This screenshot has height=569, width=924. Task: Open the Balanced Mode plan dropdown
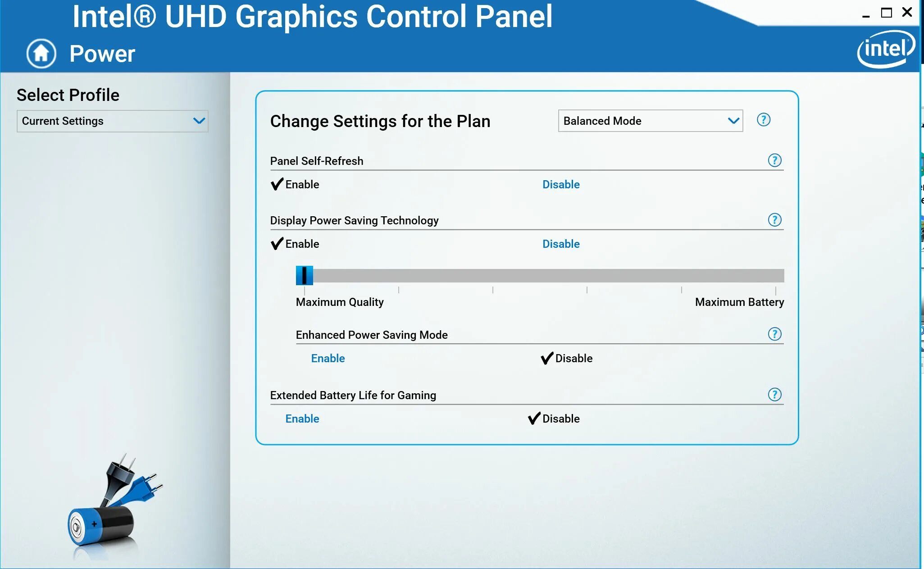point(651,121)
